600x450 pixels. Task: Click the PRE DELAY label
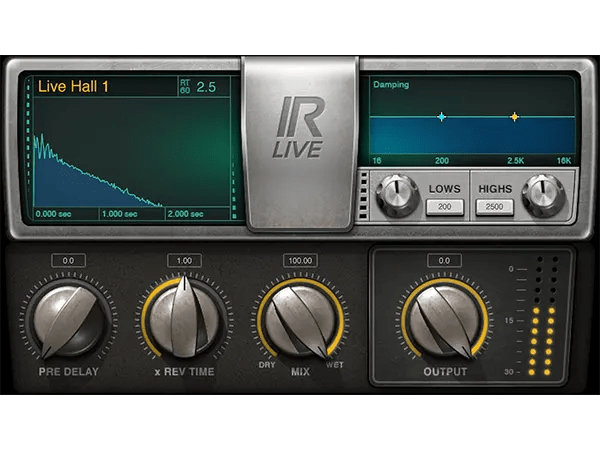coord(69,372)
